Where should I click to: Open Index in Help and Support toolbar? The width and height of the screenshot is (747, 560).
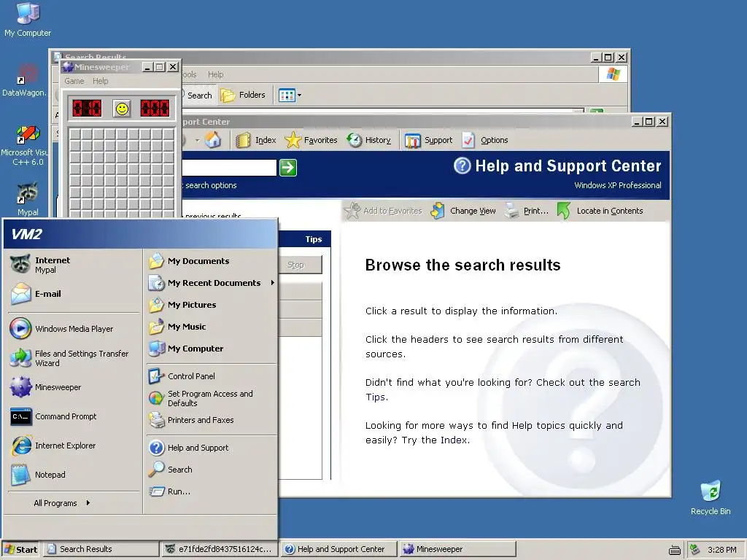pos(256,140)
